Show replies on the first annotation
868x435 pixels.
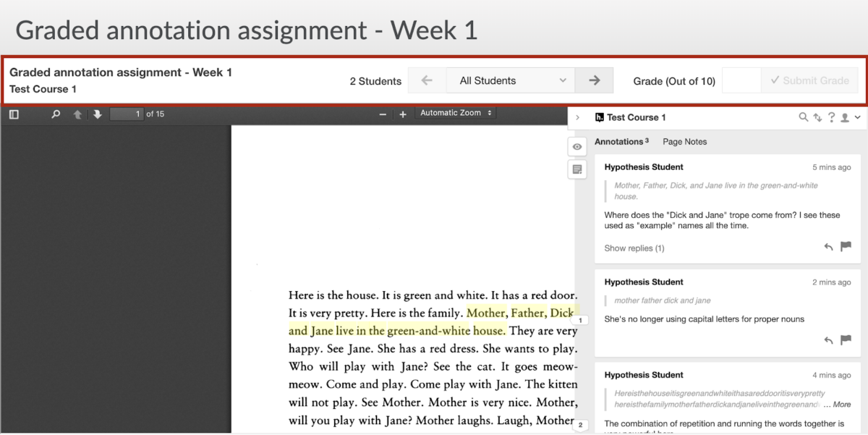pyautogui.click(x=634, y=248)
